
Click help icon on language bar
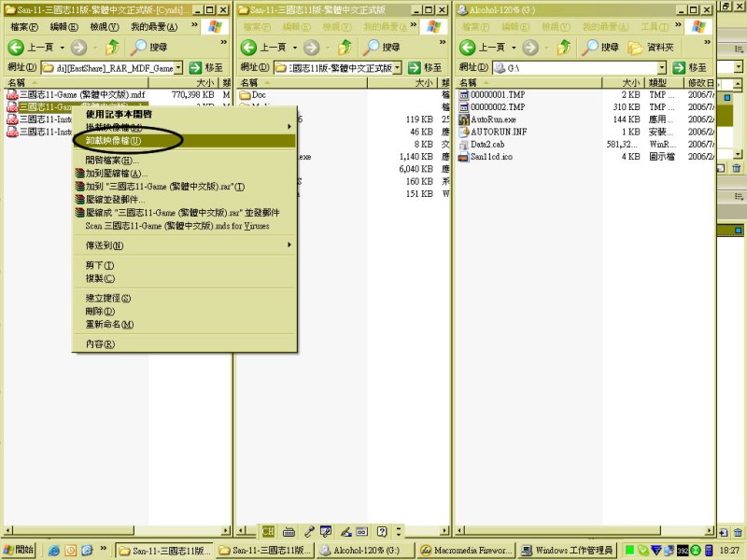click(x=382, y=531)
